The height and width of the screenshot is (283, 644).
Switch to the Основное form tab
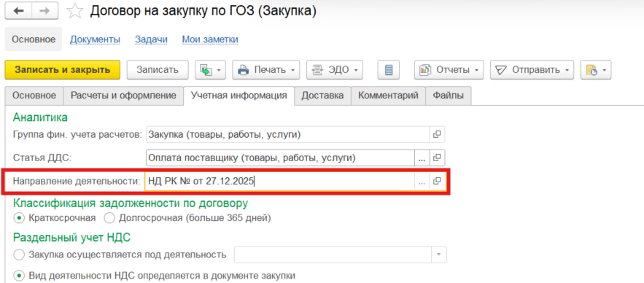34,96
